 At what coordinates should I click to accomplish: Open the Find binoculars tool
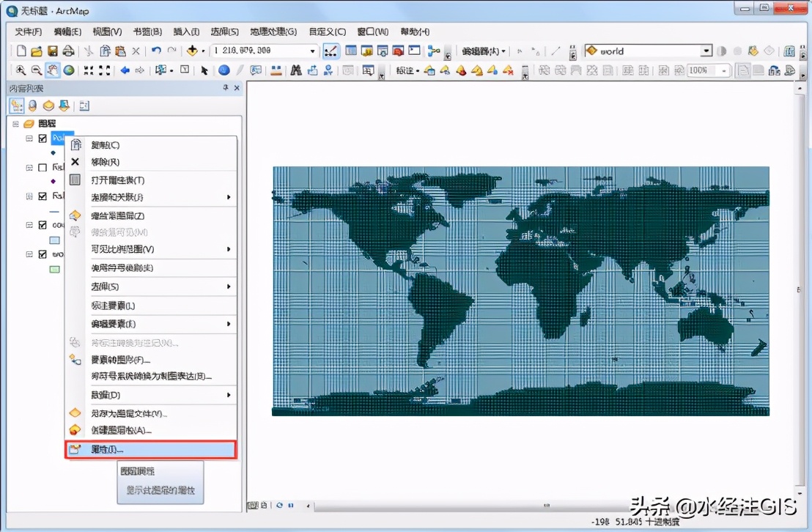[296, 70]
